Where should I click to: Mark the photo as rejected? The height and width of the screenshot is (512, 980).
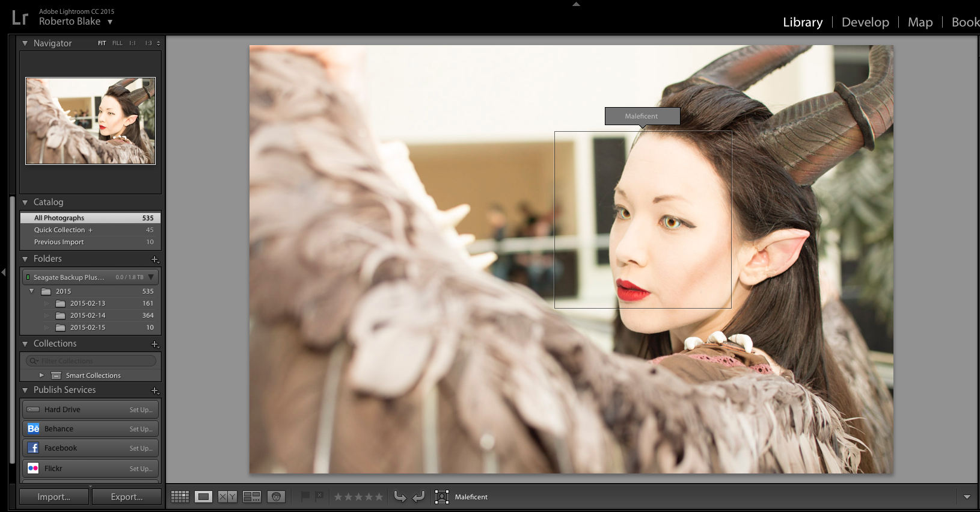click(319, 496)
